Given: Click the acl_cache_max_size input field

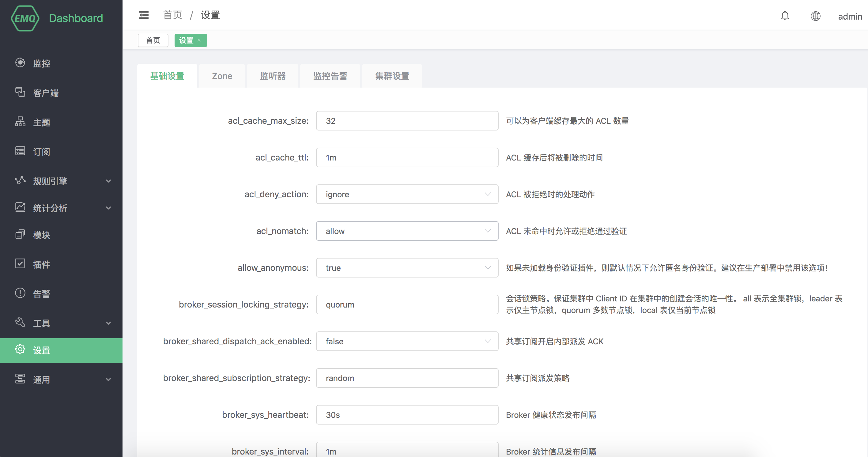Looking at the screenshot, I should tap(407, 121).
